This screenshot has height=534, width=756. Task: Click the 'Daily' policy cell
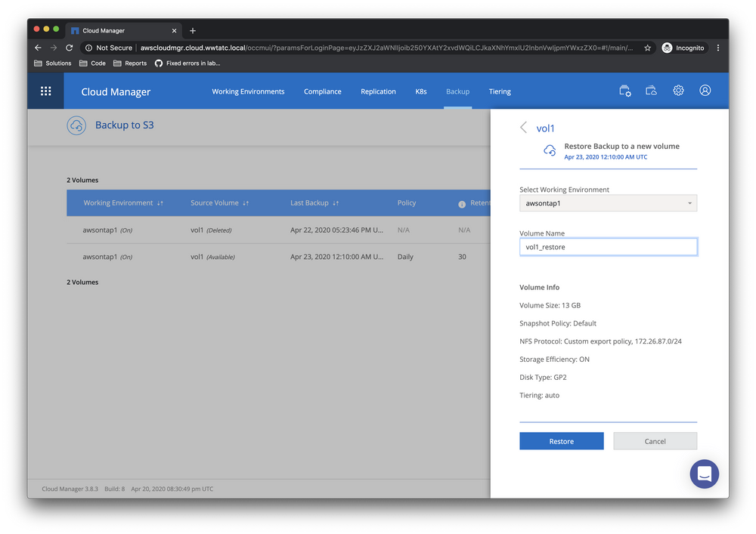pos(405,257)
